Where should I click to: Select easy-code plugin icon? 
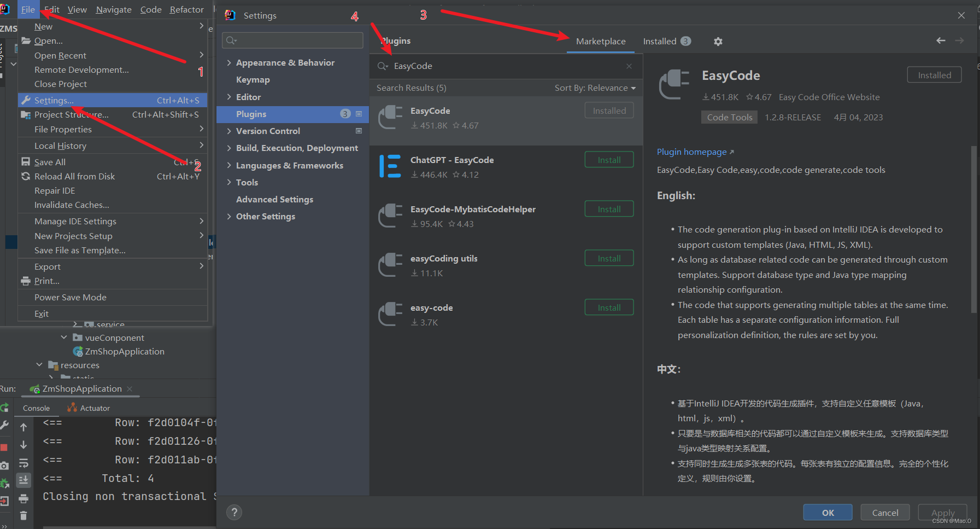pyautogui.click(x=390, y=314)
